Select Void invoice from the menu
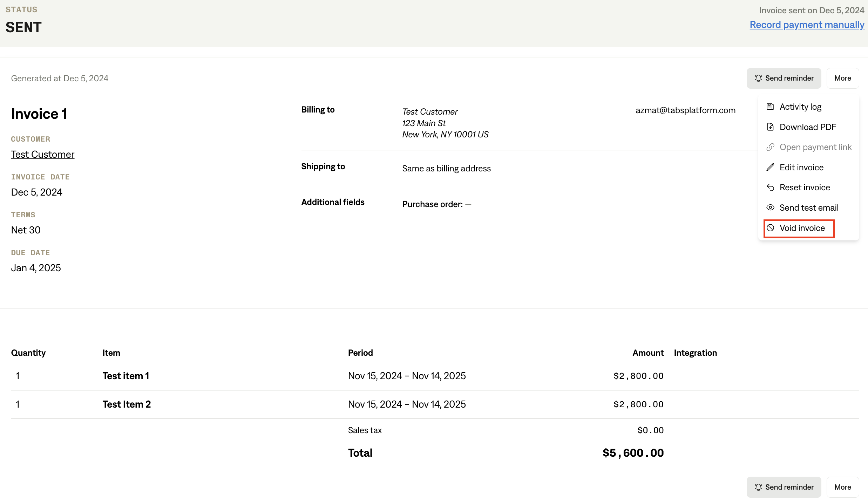This screenshot has width=868, height=504. pyautogui.click(x=802, y=228)
